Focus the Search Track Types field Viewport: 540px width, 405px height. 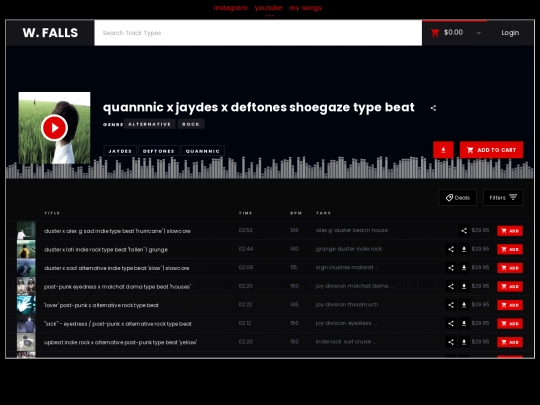click(258, 33)
